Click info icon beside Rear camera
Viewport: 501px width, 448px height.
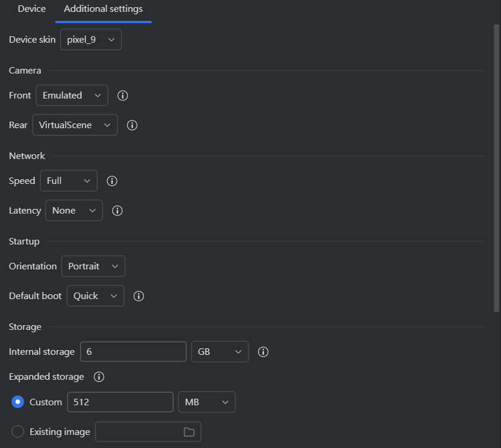[132, 125]
